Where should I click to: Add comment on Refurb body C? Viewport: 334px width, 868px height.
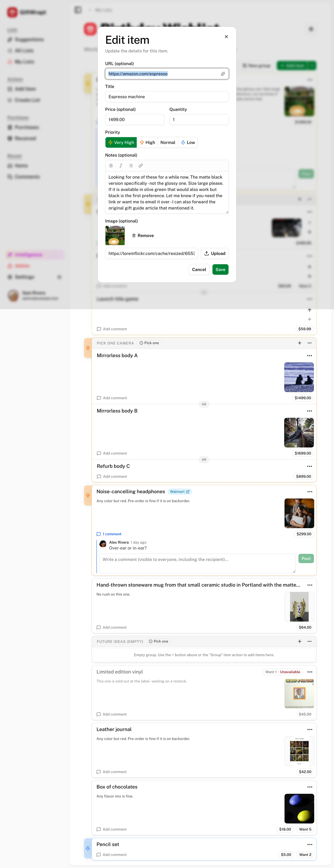(112, 477)
